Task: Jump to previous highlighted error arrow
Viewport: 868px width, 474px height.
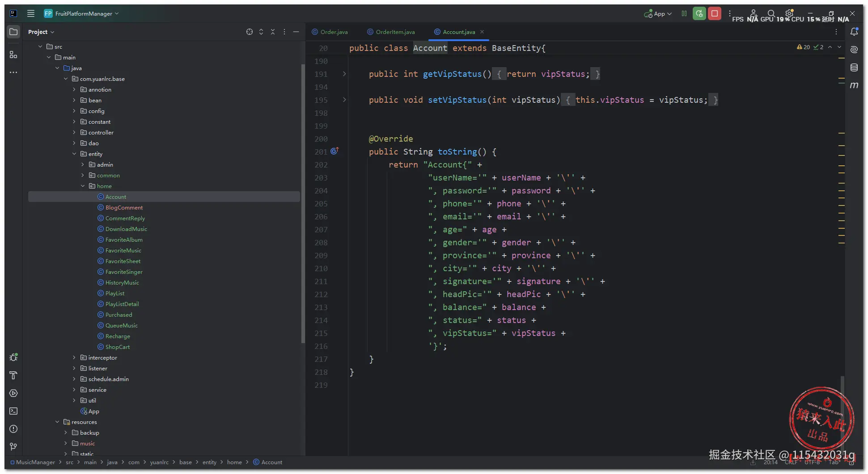Action: [830, 47]
